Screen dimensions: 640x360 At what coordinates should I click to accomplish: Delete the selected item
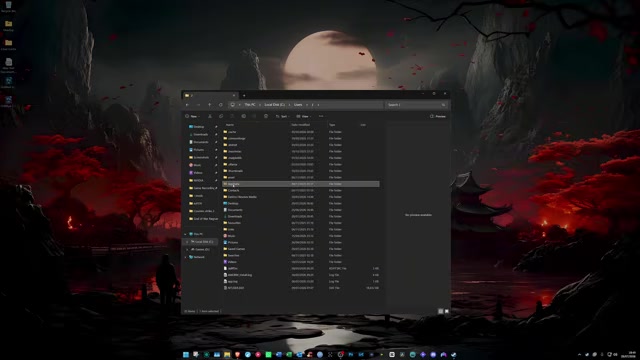tap(266, 116)
